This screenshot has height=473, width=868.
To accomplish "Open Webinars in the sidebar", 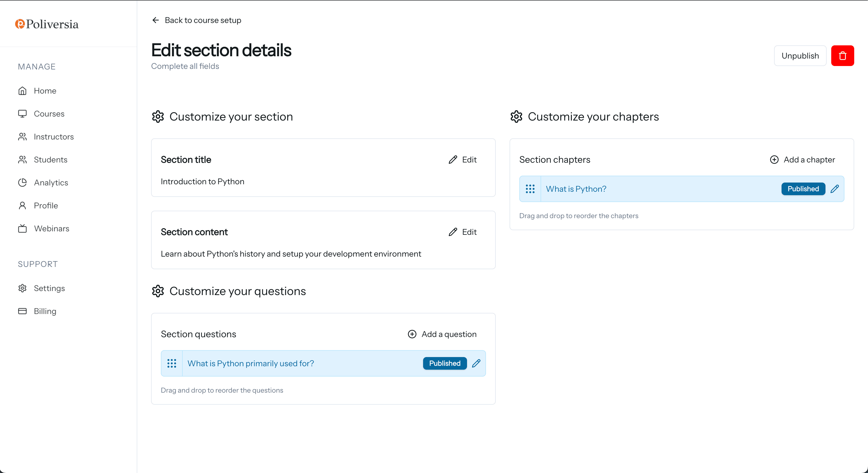I will click(51, 228).
